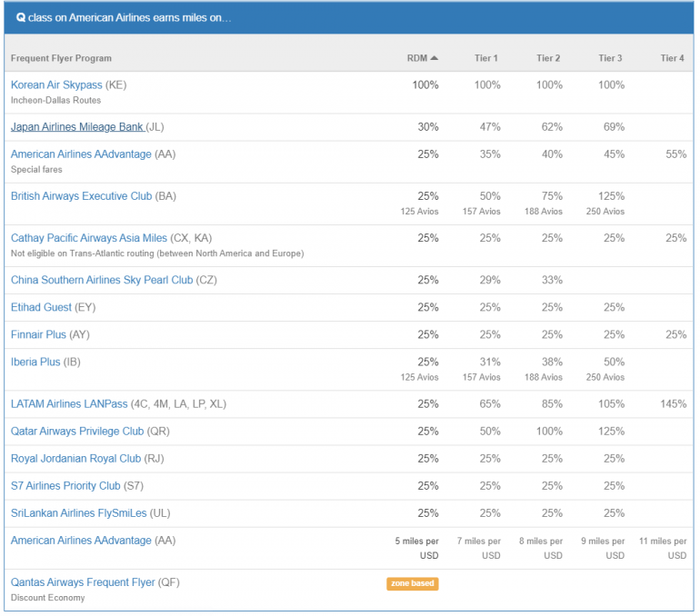
Task: Open Qantas Airways Frequent Flyer link
Action: (83, 581)
